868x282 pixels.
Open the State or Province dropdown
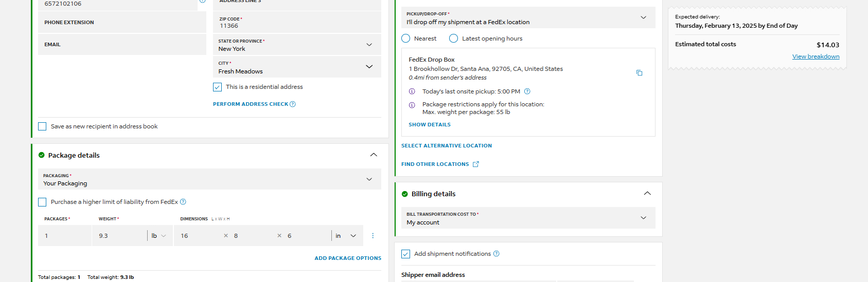(x=297, y=45)
